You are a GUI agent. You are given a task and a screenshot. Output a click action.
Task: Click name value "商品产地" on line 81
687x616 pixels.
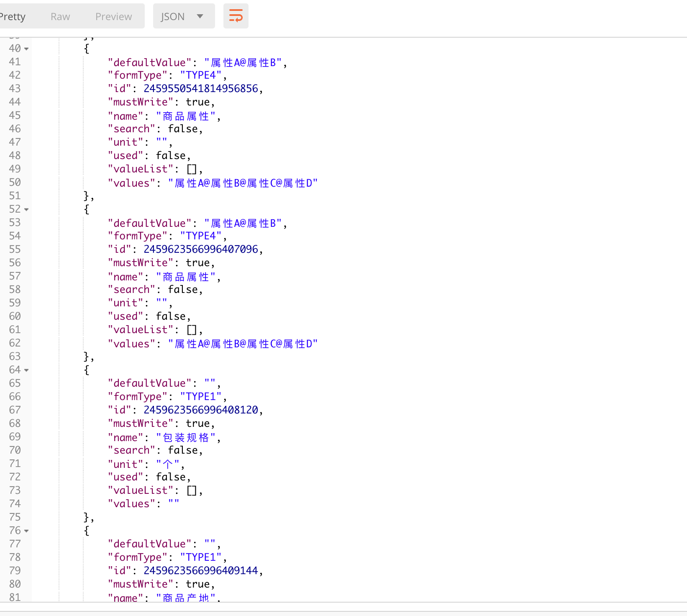[x=186, y=598]
